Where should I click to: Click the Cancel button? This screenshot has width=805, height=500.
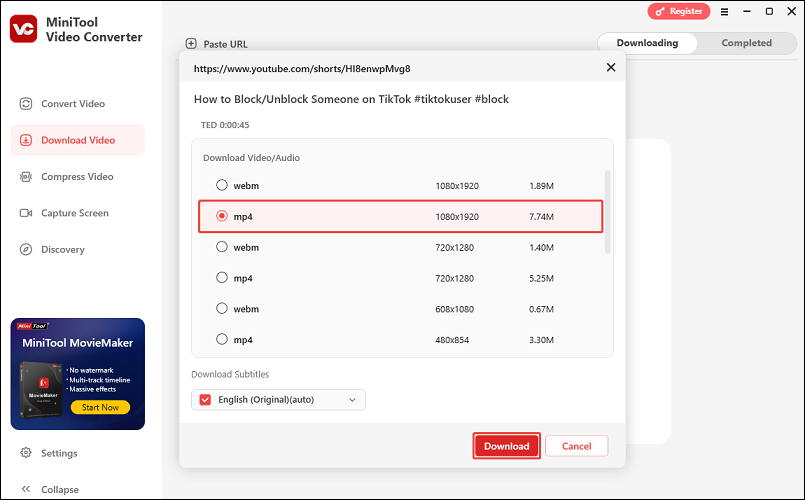(577, 446)
